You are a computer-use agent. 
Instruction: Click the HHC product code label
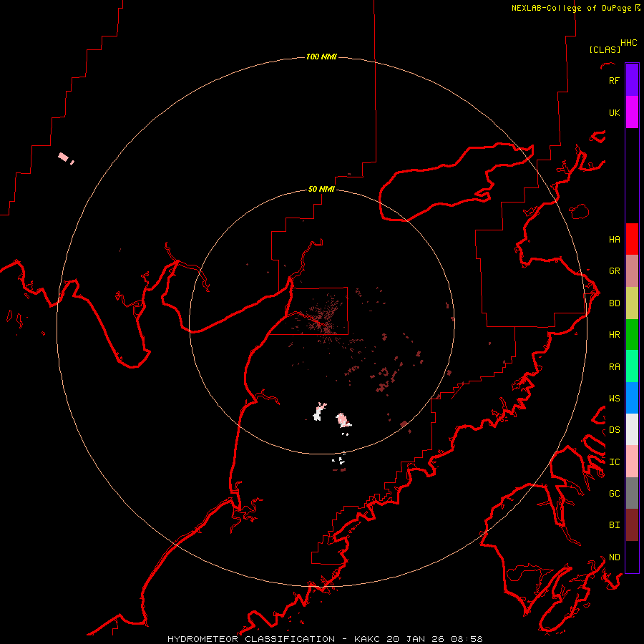(x=628, y=43)
